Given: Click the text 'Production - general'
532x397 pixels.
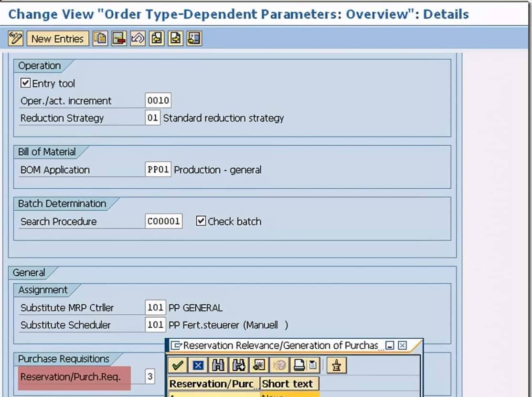Looking at the screenshot, I should point(217,170).
